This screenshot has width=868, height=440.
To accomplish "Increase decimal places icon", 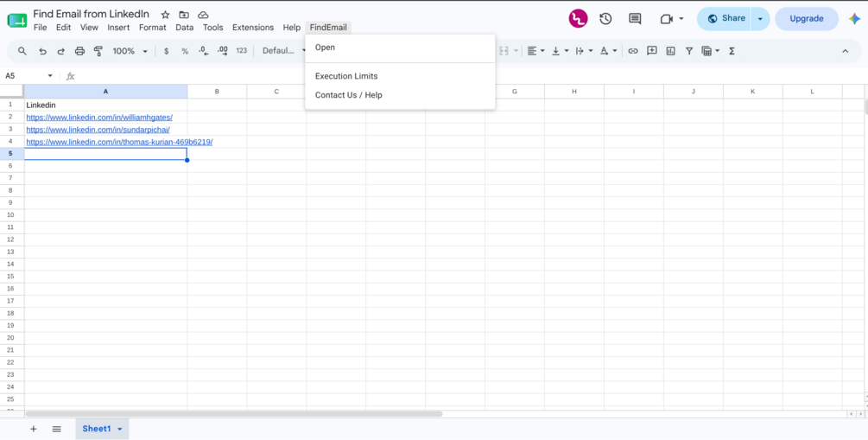I will (x=223, y=51).
